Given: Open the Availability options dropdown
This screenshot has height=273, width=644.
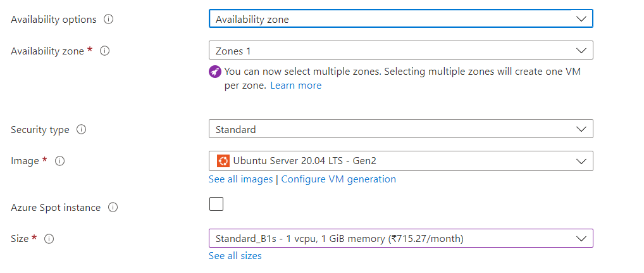Looking at the screenshot, I should (x=401, y=19).
